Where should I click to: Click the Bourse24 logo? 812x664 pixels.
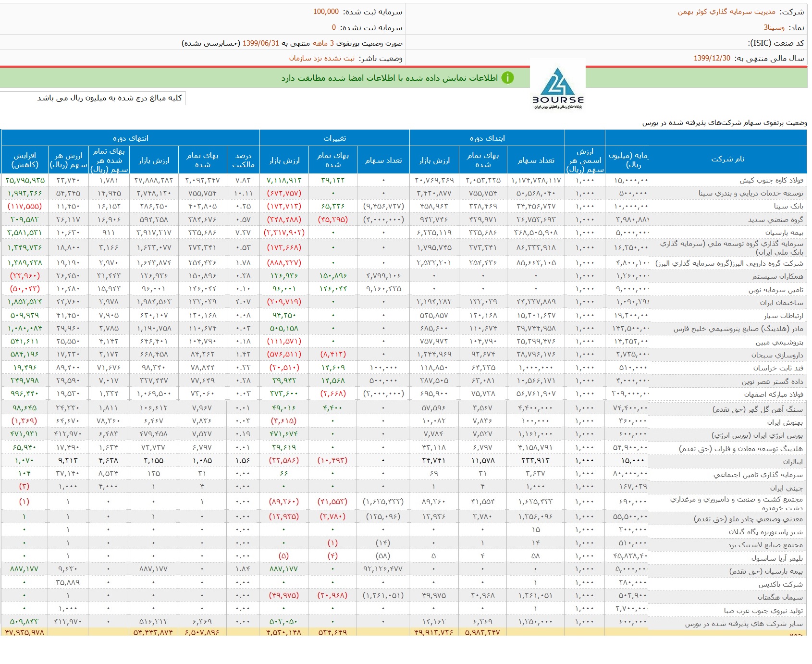[x=558, y=87]
